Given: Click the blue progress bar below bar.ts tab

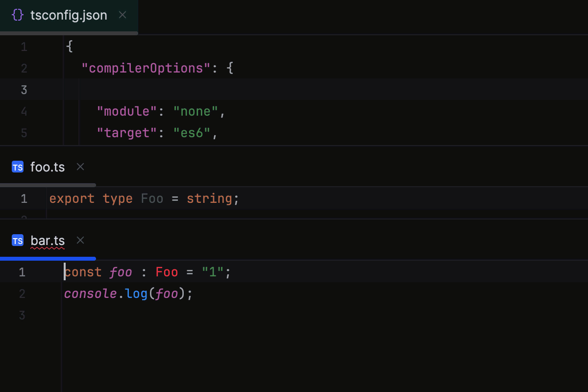Looking at the screenshot, I should (48, 258).
